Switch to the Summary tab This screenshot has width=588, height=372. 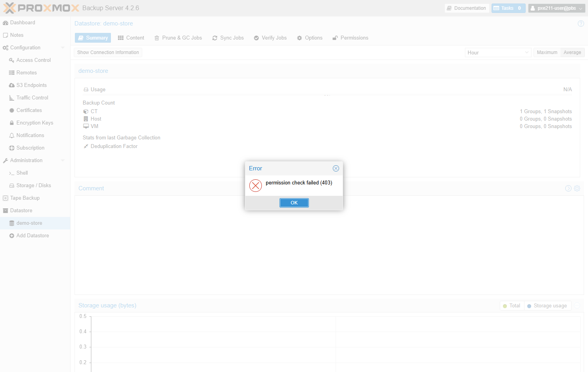93,38
